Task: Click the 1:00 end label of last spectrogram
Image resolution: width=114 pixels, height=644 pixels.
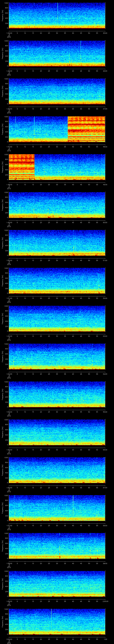Action: [x=105, y=639]
